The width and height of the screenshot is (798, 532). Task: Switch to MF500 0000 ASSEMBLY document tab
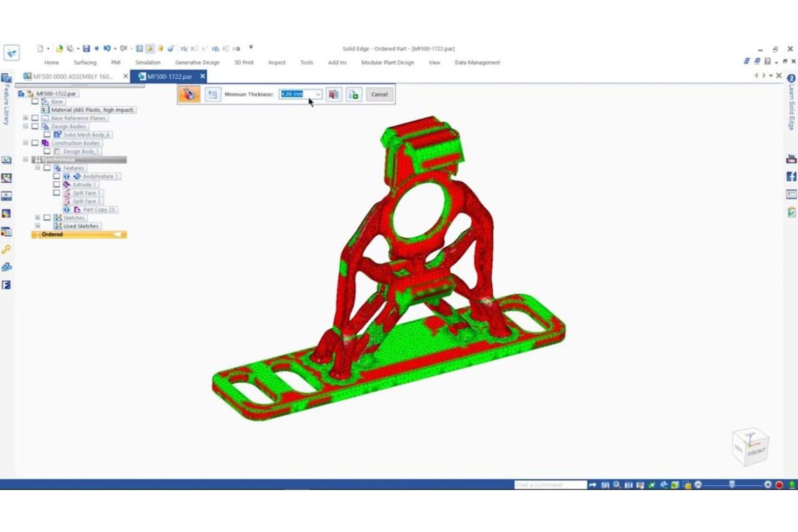72,77
